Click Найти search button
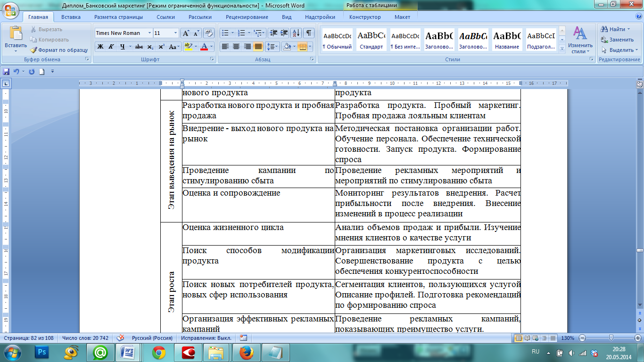The height and width of the screenshot is (362, 644). [x=616, y=29]
